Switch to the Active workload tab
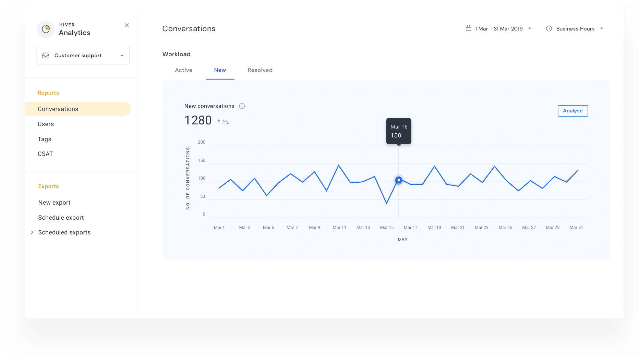Image resolution: width=639 pixels, height=364 pixels. (x=184, y=70)
